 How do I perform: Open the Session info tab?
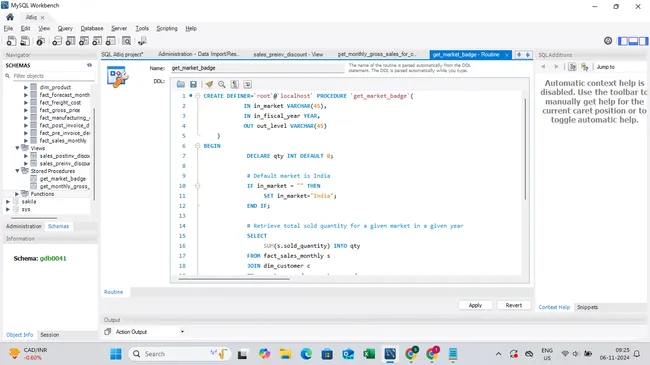click(49, 334)
